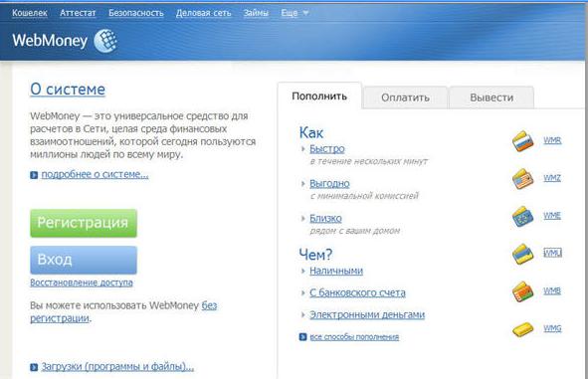Image resolution: width=588 pixels, height=379 pixels.
Task: Open the 'Восстановление доступа' link
Action: tap(82, 283)
